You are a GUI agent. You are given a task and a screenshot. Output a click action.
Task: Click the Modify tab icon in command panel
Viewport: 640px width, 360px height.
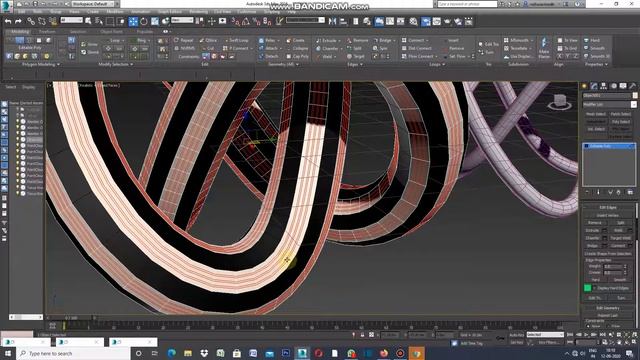(x=594, y=86)
